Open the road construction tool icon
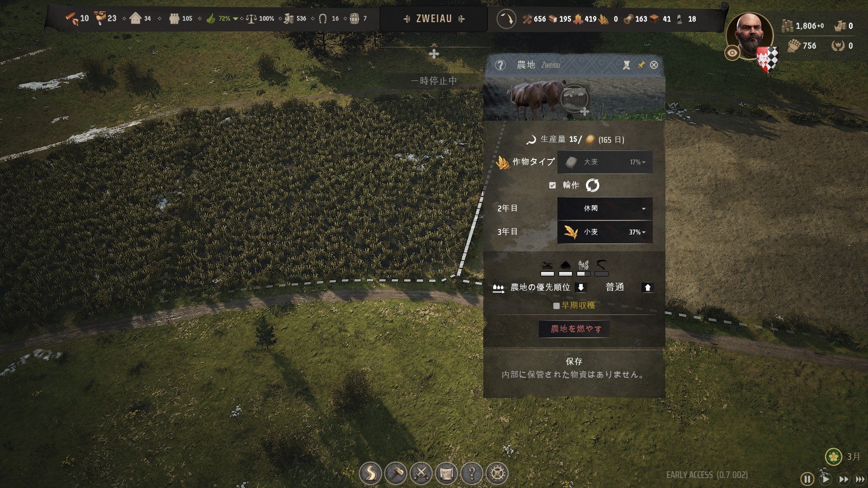Image resolution: width=868 pixels, height=488 pixels. (x=370, y=474)
